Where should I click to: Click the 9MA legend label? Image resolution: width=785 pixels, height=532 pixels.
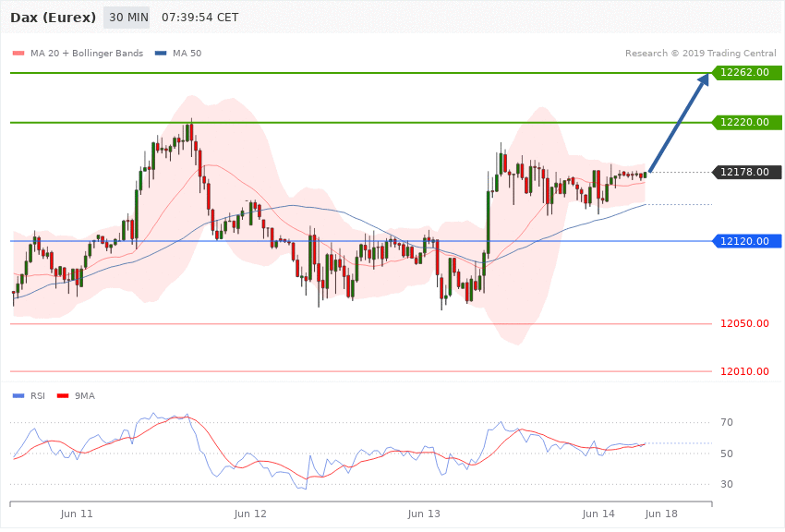click(85, 396)
